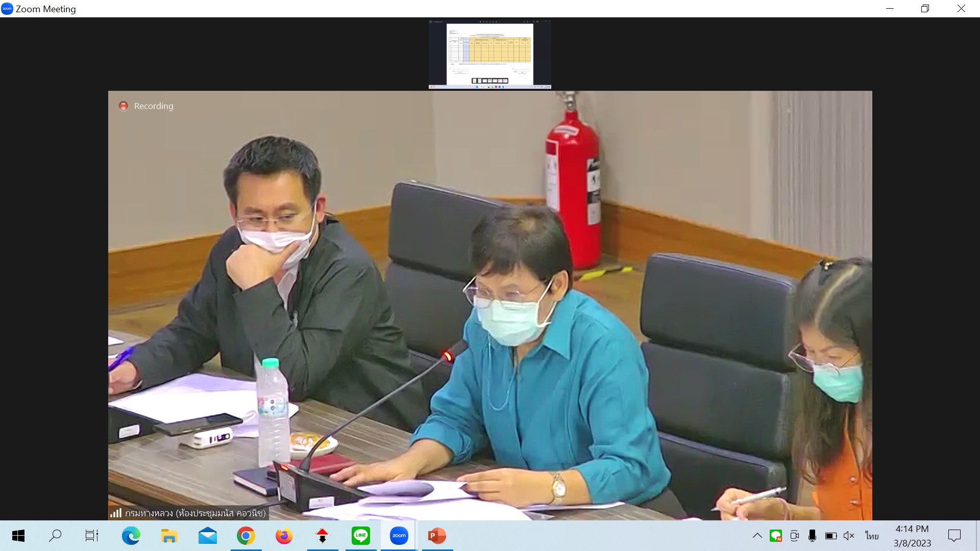
Task: Open taskbar Search magnifier
Action: click(x=55, y=536)
